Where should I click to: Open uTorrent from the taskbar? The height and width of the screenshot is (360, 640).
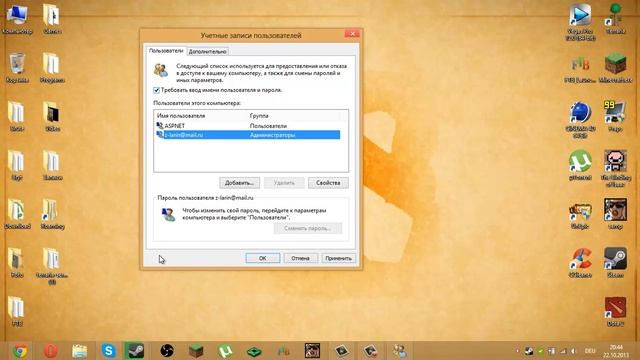click(x=225, y=351)
